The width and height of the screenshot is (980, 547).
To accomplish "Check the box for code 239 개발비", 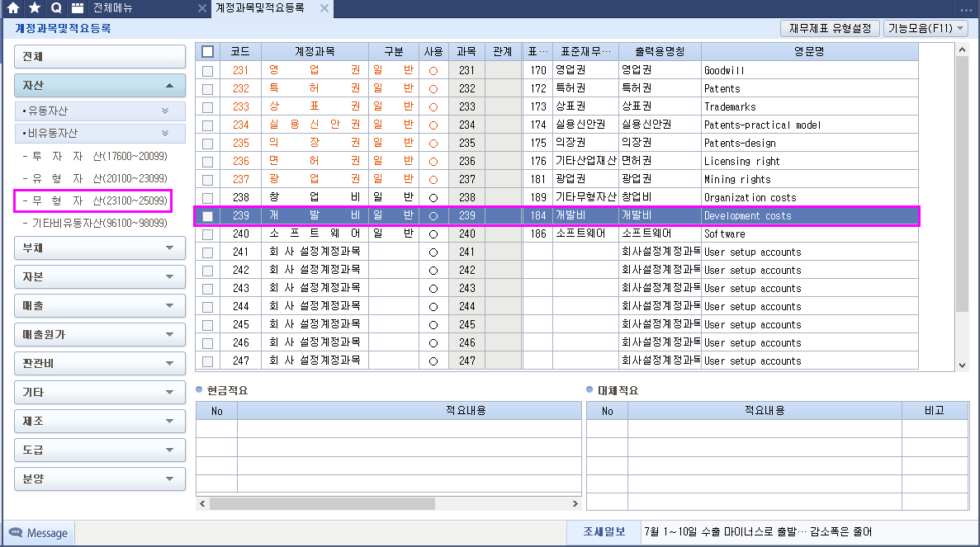I will [x=207, y=216].
